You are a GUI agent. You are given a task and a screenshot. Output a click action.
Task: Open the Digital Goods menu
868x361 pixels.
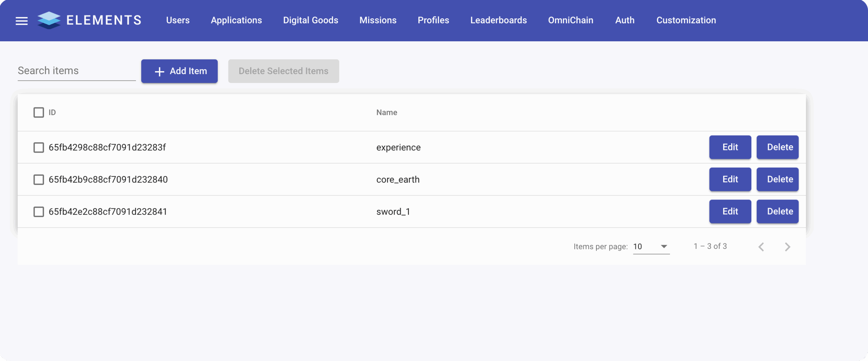point(311,20)
